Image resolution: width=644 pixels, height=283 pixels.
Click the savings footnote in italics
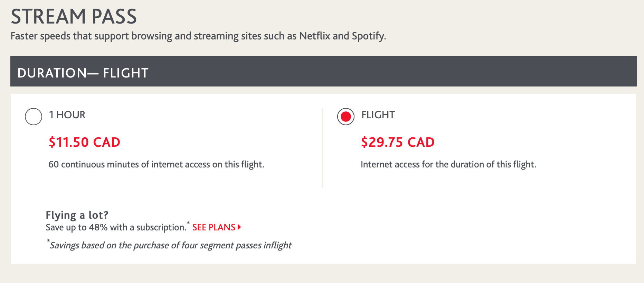point(171,245)
